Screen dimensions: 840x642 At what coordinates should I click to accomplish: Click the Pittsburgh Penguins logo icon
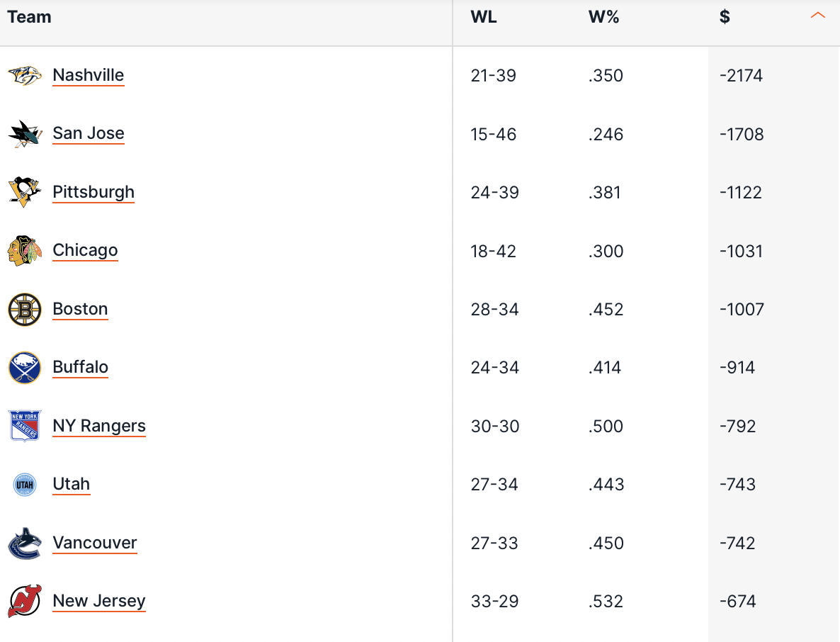(x=25, y=192)
